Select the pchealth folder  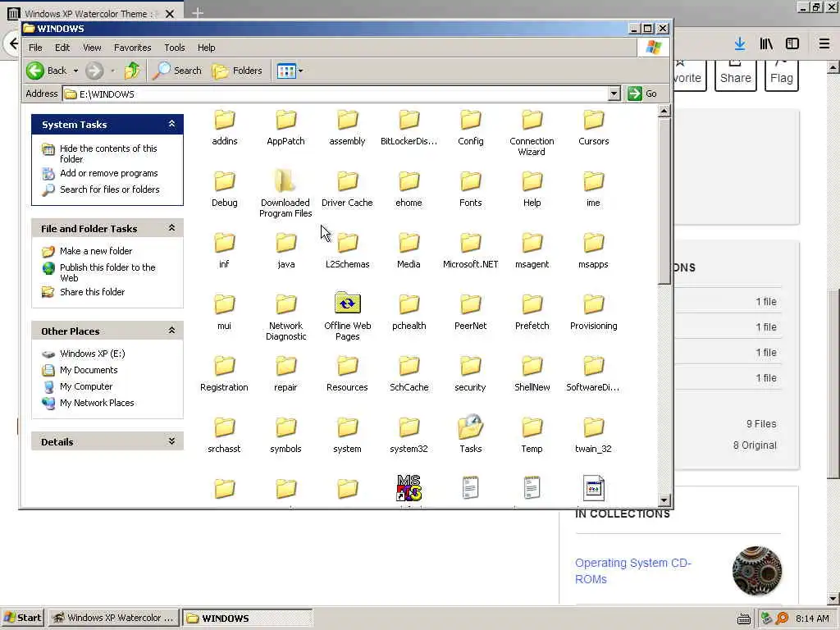pos(409,313)
